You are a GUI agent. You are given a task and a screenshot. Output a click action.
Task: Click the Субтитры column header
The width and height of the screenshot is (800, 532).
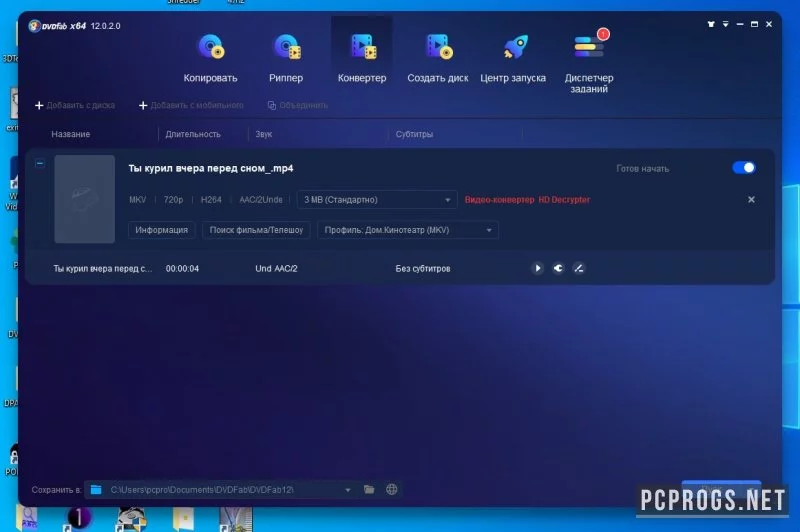point(414,134)
